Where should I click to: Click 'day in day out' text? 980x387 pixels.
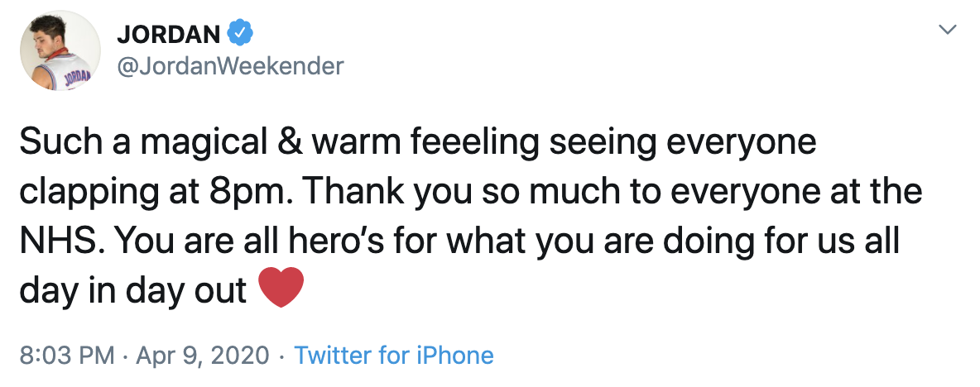[132, 291]
